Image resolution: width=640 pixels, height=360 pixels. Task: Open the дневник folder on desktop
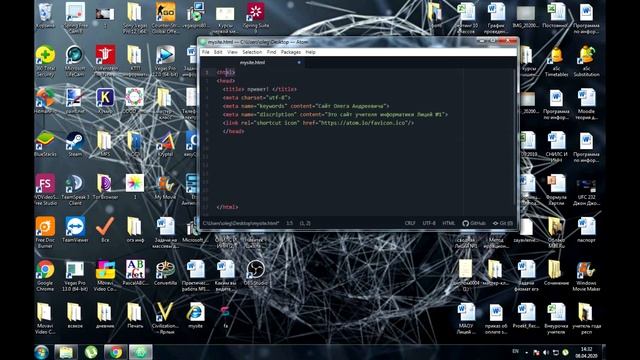click(105, 316)
